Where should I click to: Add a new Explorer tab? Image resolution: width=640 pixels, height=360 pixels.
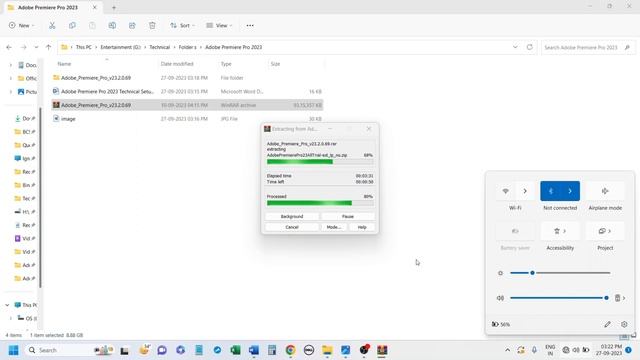[x=114, y=7]
